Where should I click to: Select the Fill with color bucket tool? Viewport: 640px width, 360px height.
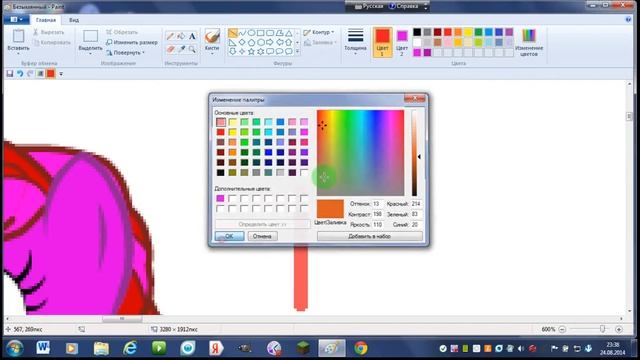pyautogui.click(x=181, y=36)
